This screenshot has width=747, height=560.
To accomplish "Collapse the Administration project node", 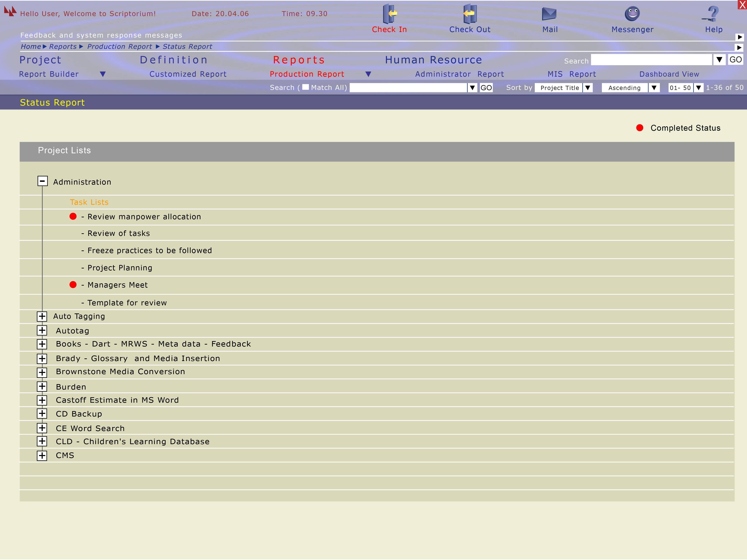I will coord(42,181).
